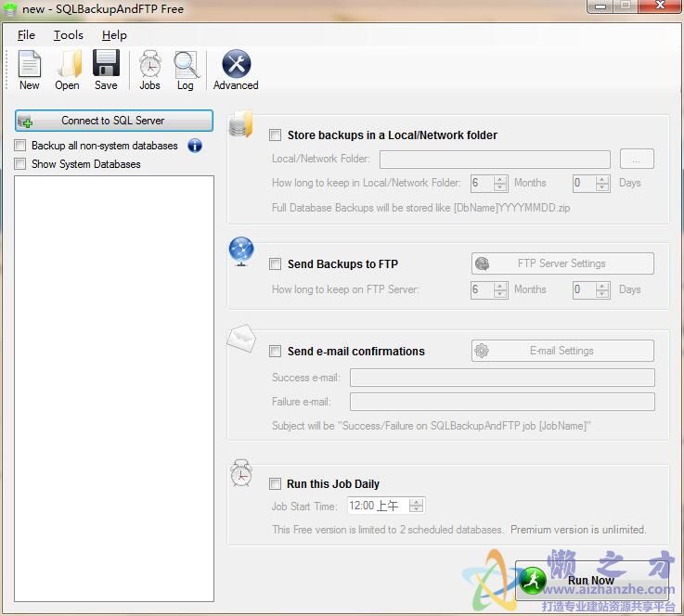Check Store backups in a Local/Network folder
This screenshot has width=684, height=616.
point(275,135)
